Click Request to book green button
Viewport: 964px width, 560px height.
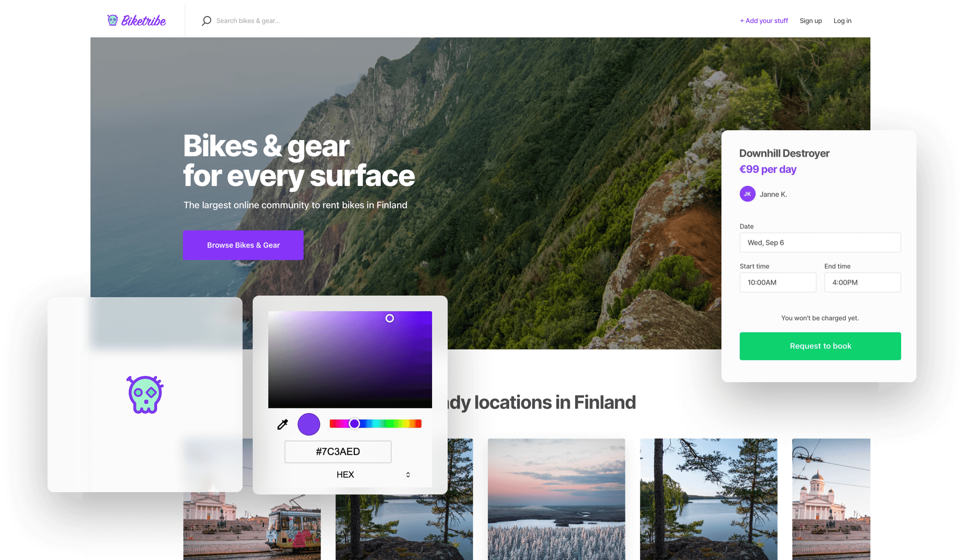pyautogui.click(x=820, y=346)
